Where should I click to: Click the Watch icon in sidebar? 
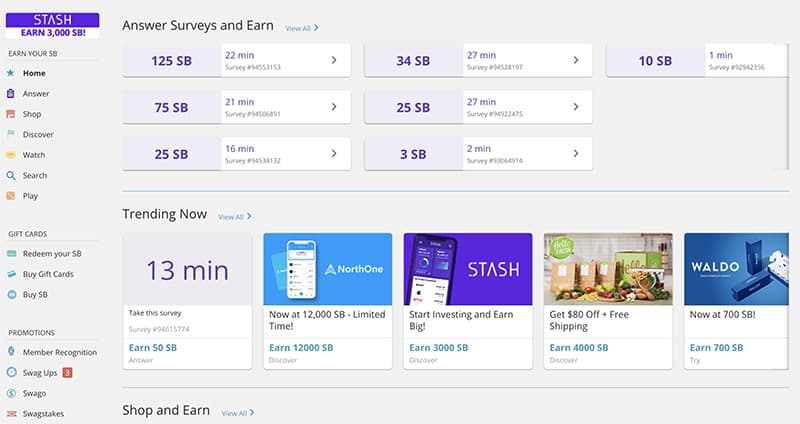pyautogui.click(x=10, y=155)
